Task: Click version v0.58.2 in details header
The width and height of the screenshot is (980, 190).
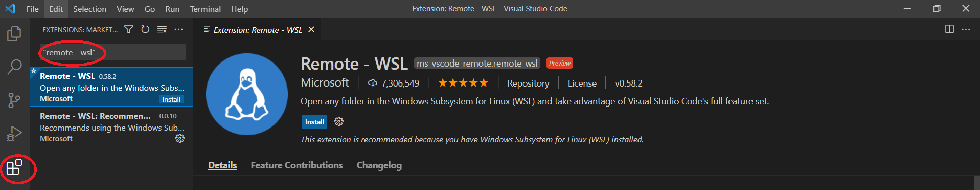Action: (628, 83)
